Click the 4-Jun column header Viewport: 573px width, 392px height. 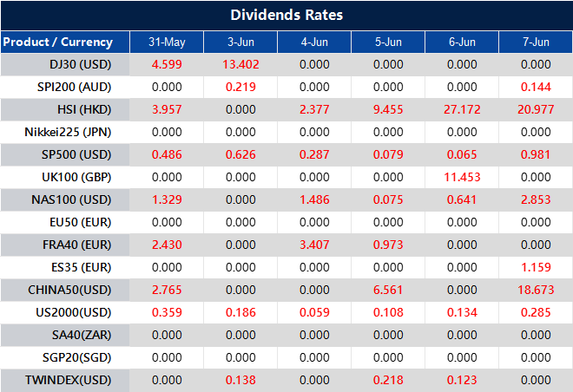(x=314, y=42)
